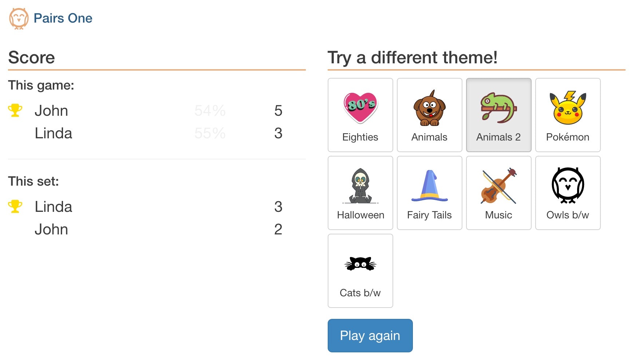Select the Pokémon Pikachu theme icon
Screen dimensions: 635x364
click(568, 108)
